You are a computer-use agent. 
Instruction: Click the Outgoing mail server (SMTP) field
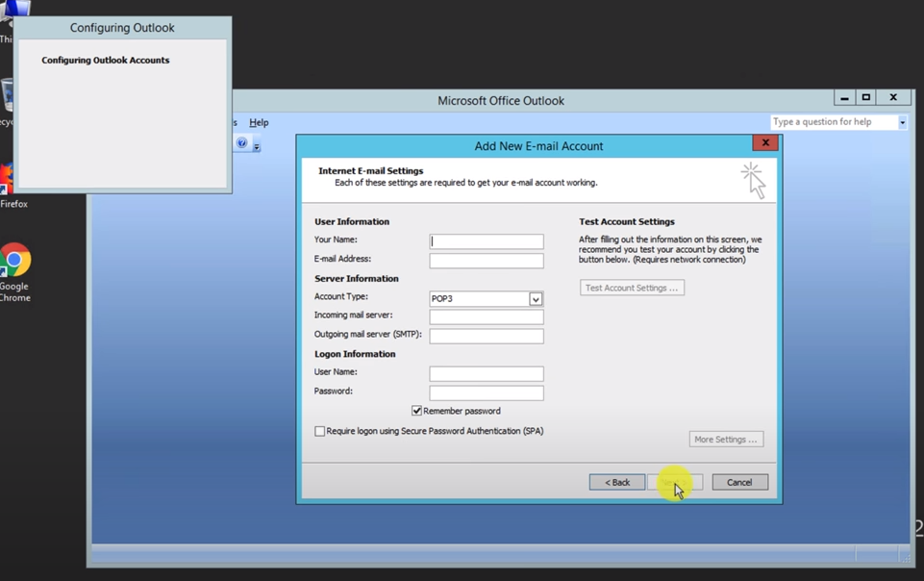pos(487,336)
